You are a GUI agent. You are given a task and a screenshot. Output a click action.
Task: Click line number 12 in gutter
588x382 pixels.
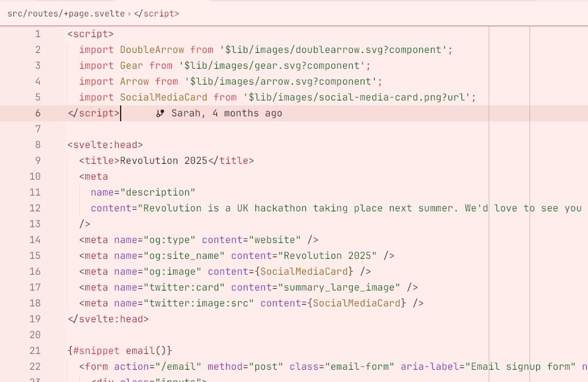[35, 208]
